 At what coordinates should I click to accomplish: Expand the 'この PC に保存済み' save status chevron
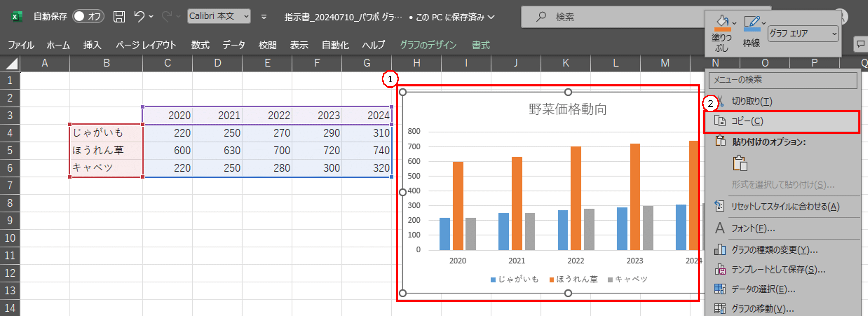coord(491,17)
